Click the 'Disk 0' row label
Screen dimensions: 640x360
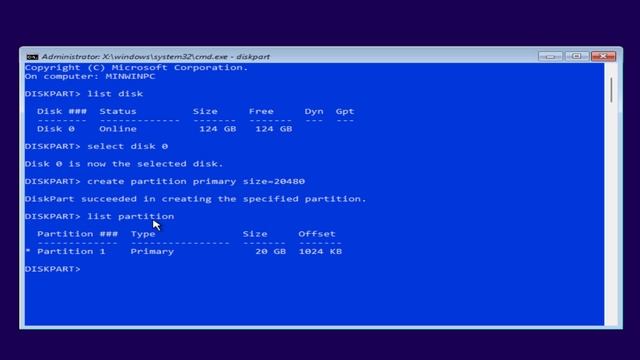pyautogui.click(x=56, y=129)
